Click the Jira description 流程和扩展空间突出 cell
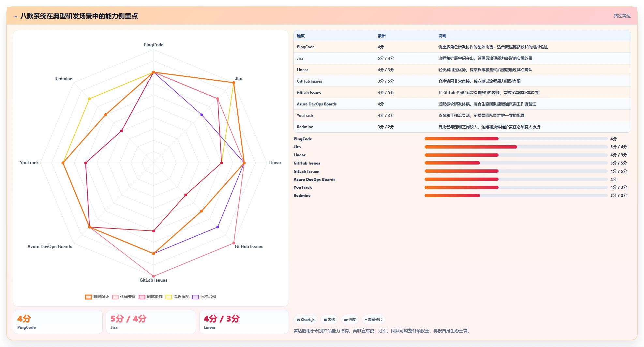644x347 pixels. (x=485, y=58)
